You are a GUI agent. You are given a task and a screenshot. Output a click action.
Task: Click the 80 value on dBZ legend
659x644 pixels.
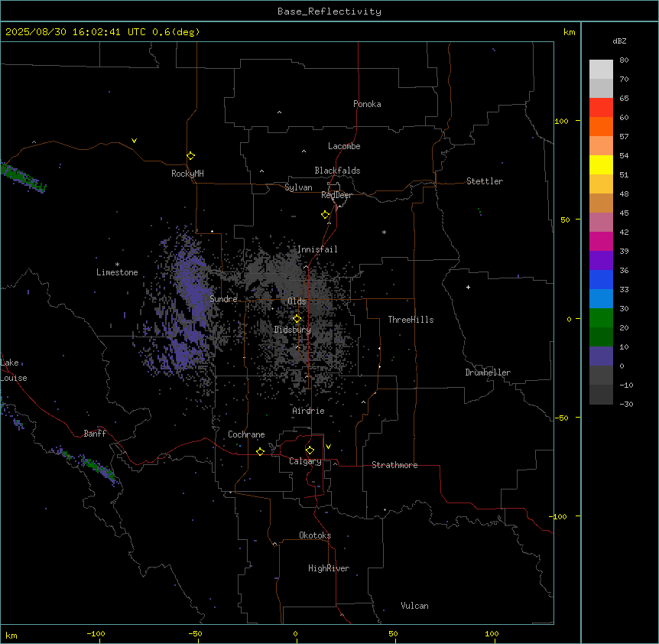pos(624,60)
